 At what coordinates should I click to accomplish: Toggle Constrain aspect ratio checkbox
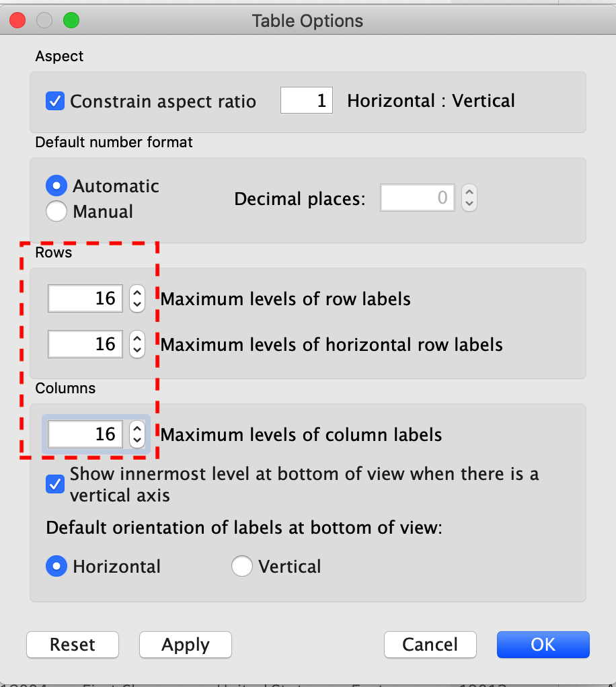(x=55, y=102)
